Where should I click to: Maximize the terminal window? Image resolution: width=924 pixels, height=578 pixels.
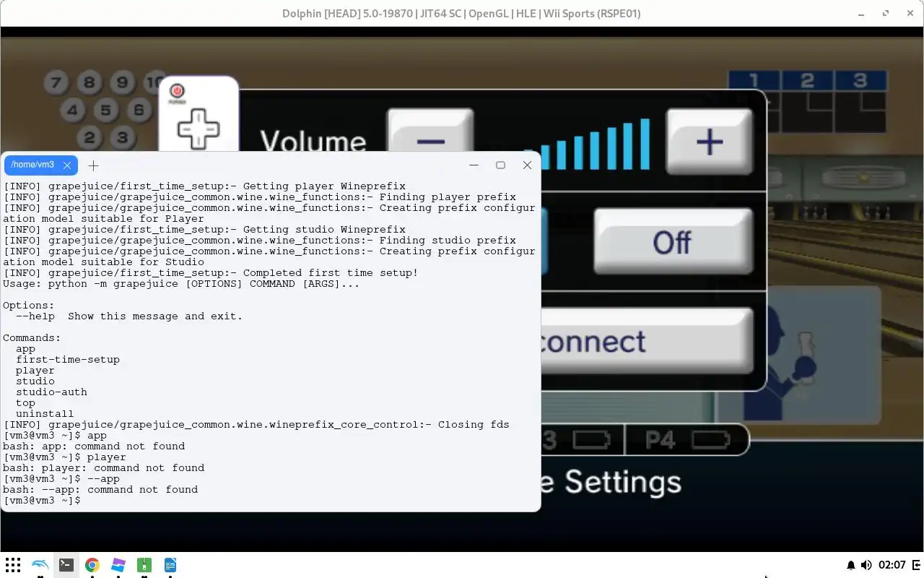coord(500,165)
